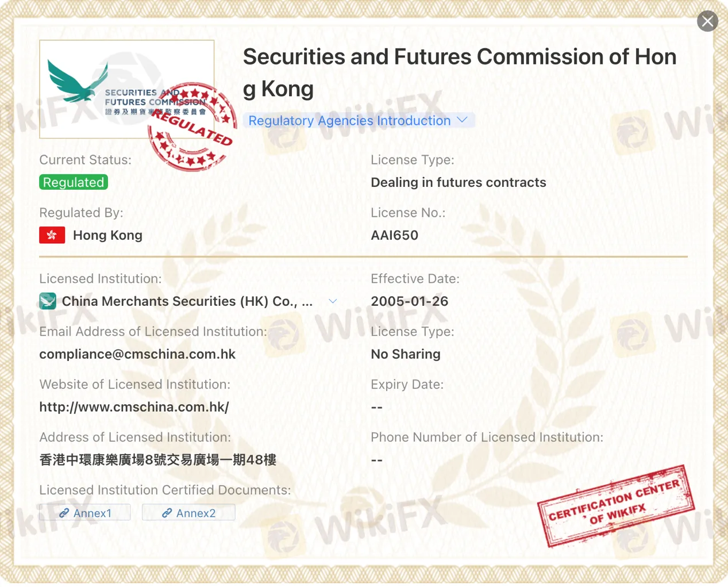Screen dimensions: 728x587
Task: Expand the Licensed Institution dropdown arrow
Action: [x=333, y=301]
